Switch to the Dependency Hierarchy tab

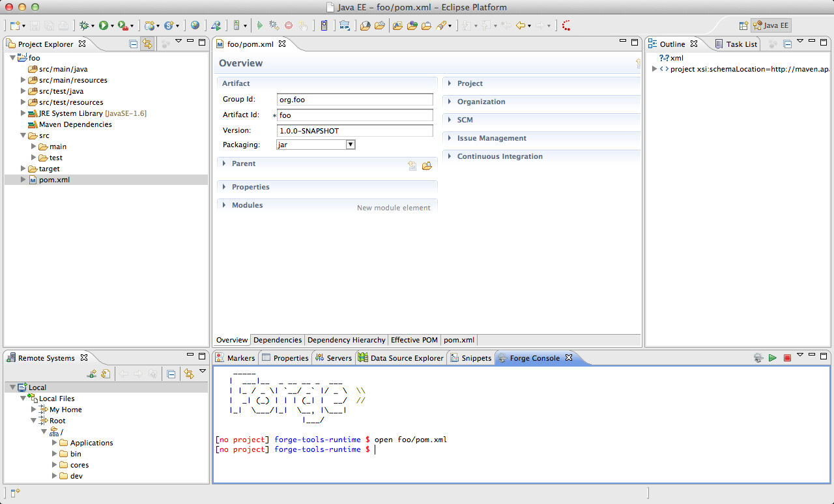pyautogui.click(x=346, y=340)
